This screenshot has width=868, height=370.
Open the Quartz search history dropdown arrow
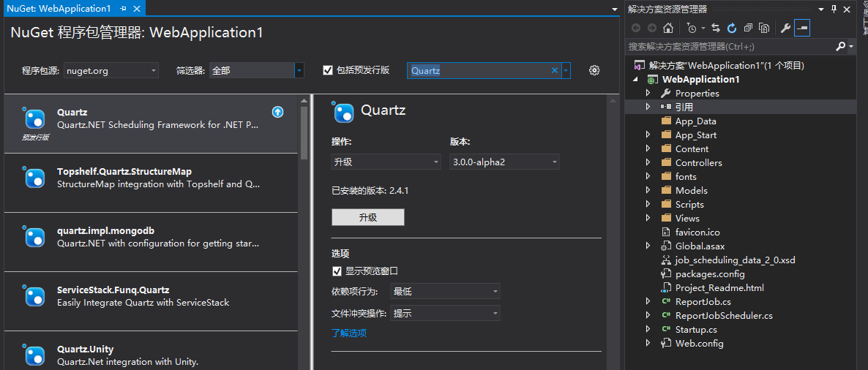tap(566, 70)
